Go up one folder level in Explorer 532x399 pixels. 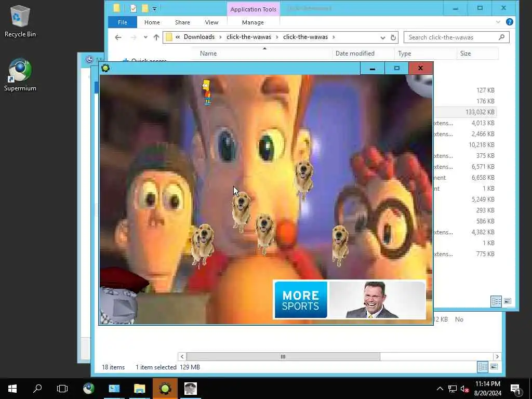point(156,37)
